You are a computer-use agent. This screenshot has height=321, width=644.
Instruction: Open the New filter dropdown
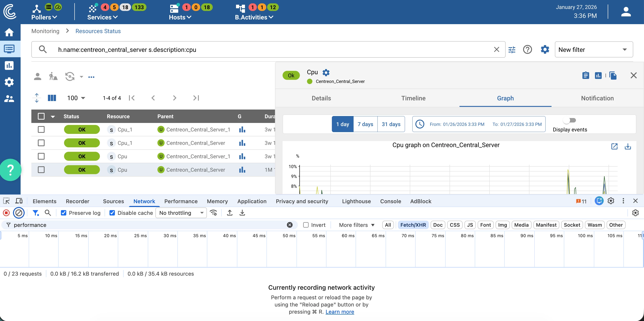coord(594,50)
